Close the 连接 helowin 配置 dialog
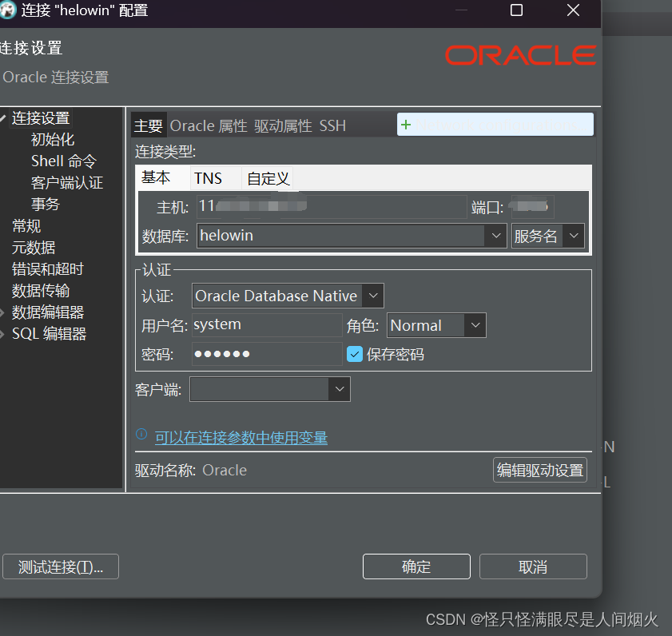672x636 pixels. (573, 10)
